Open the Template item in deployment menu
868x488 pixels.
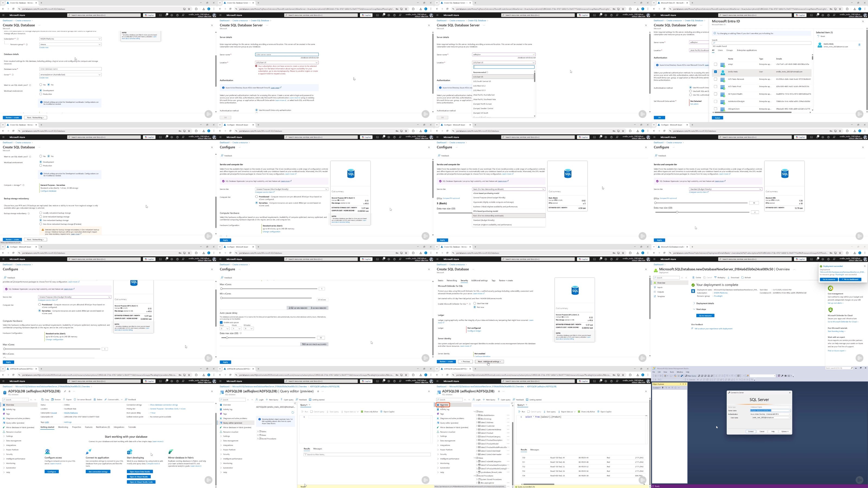tap(661, 296)
